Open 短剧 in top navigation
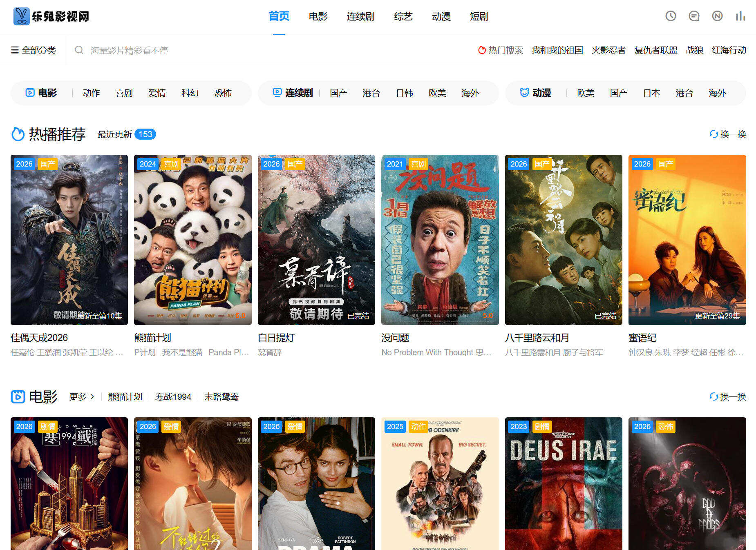This screenshot has height=550, width=756. point(479,16)
